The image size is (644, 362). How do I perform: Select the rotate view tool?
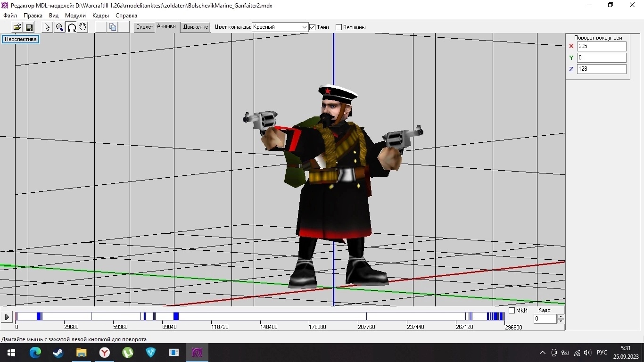[x=72, y=27]
